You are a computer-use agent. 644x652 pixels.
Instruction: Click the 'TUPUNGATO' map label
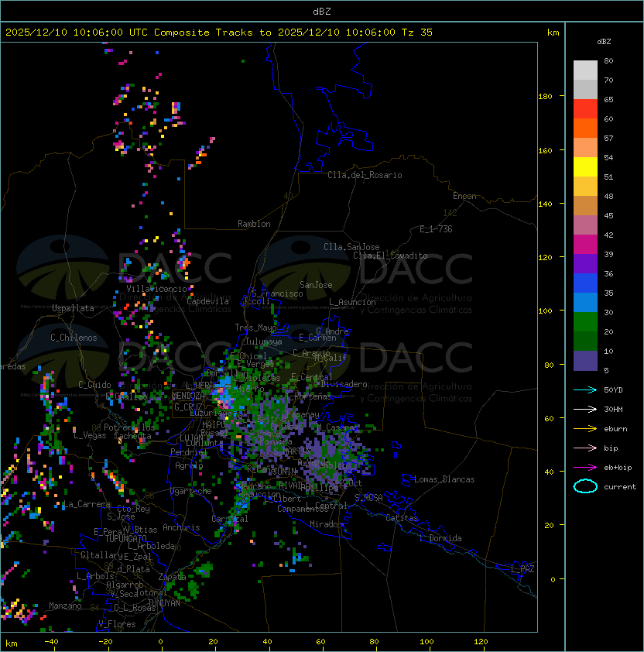[125, 538]
